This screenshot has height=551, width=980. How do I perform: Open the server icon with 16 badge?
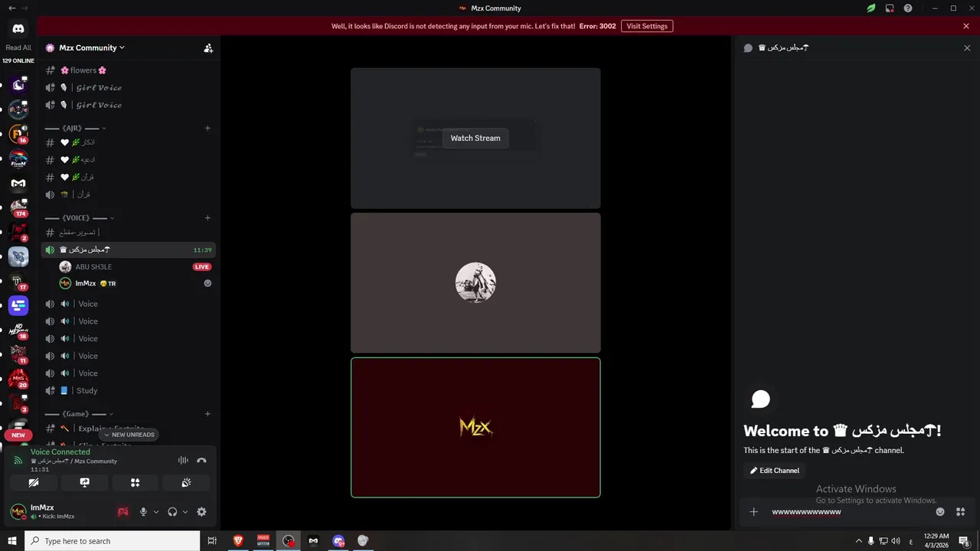tap(18, 134)
